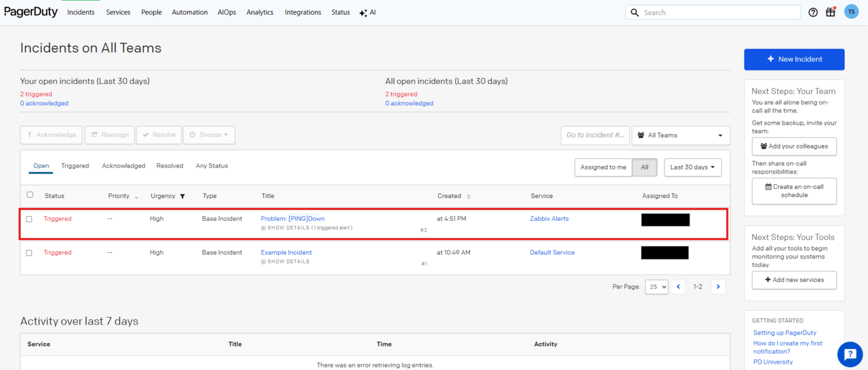Open the TS user avatar menu
868x370 pixels.
(x=851, y=12)
